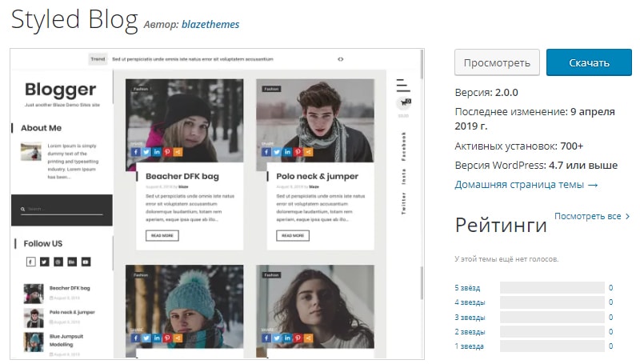Screen dimensions: 640x364
Task: Click the Polo neck & jumper post title
Action: coord(317,176)
